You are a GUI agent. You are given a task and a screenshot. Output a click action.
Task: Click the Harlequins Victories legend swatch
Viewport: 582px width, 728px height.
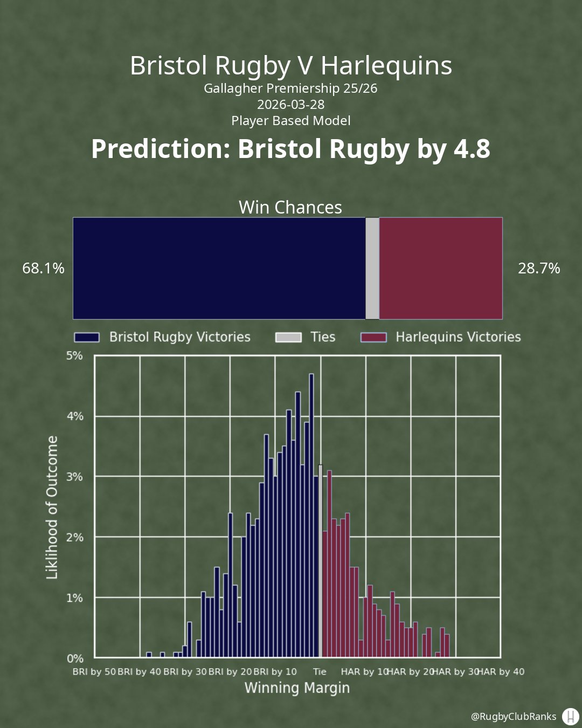click(x=373, y=337)
